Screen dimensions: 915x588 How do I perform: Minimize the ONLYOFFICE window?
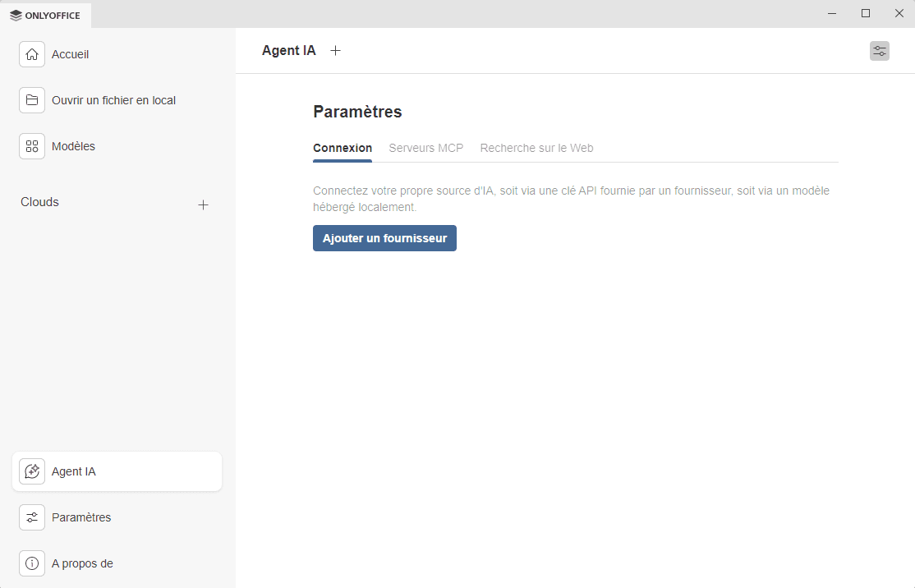832,13
